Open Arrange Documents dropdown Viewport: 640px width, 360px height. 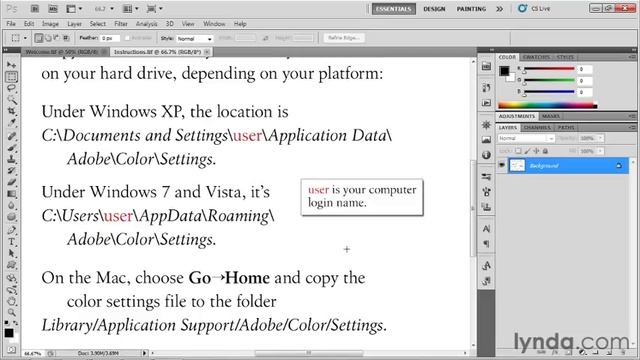(x=131, y=9)
